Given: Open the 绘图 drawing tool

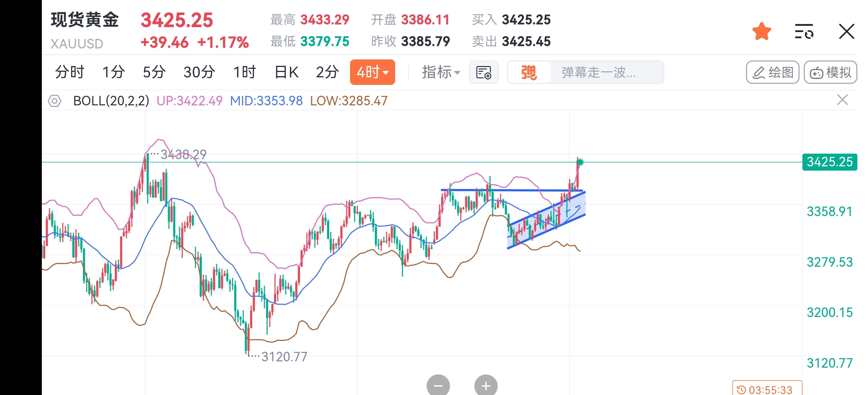Looking at the screenshot, I should click(773, 72).
